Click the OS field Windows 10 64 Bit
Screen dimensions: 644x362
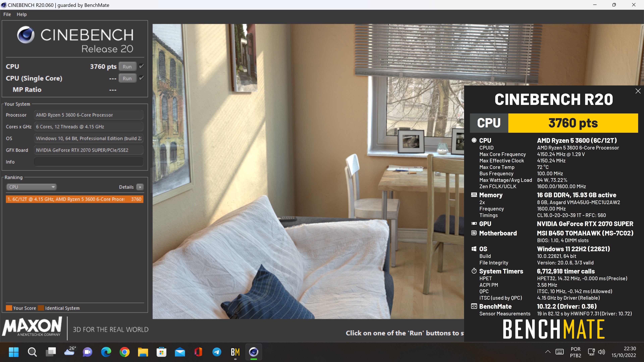click(89, 138)
